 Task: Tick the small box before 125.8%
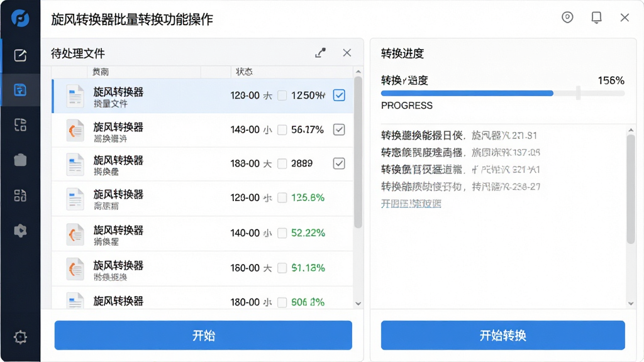pos(282,198)
